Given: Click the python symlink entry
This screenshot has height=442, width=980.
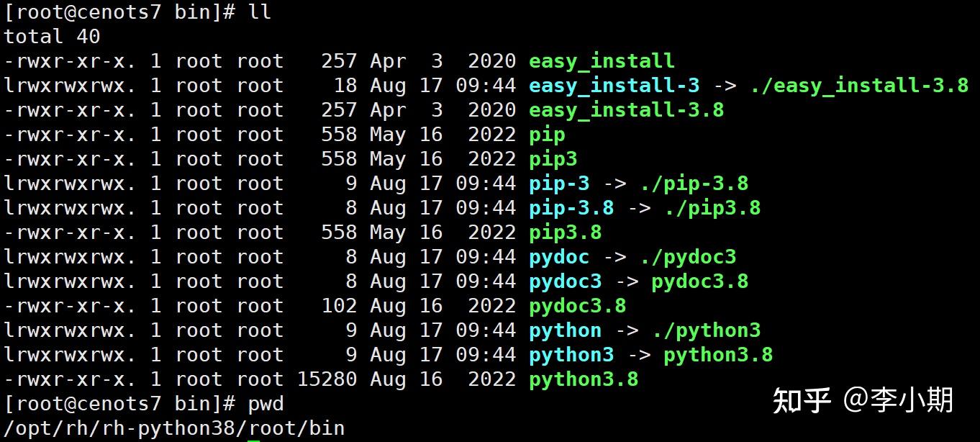Looking at the screenshot, I should 565,330.
